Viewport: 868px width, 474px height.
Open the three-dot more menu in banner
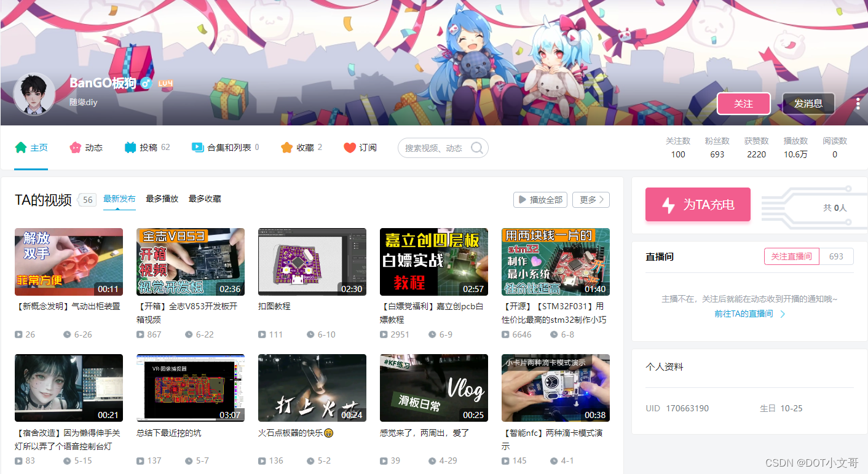click(x=858, y=104)
